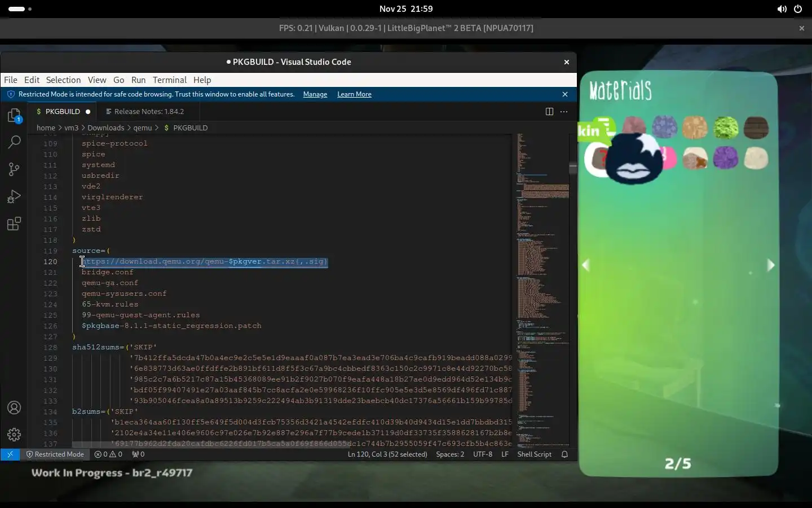Open the notifications bell in status bar
The height and width of the screenshot is (508, 812).
(564, 454)
